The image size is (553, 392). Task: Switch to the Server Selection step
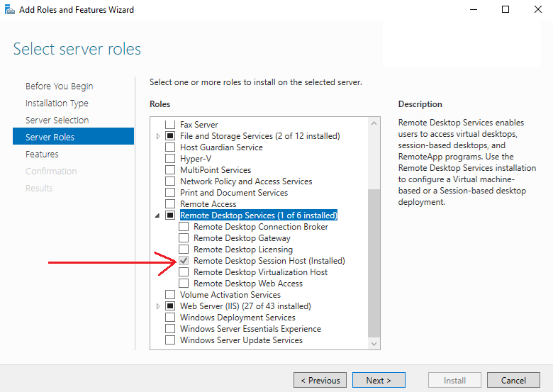[x=57, y=120]
